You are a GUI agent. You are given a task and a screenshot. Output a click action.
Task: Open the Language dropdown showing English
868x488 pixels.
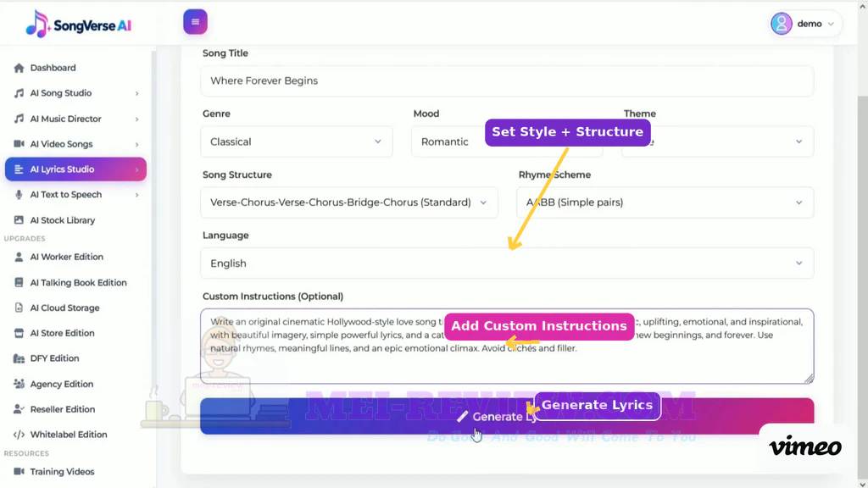click(507, 263)
